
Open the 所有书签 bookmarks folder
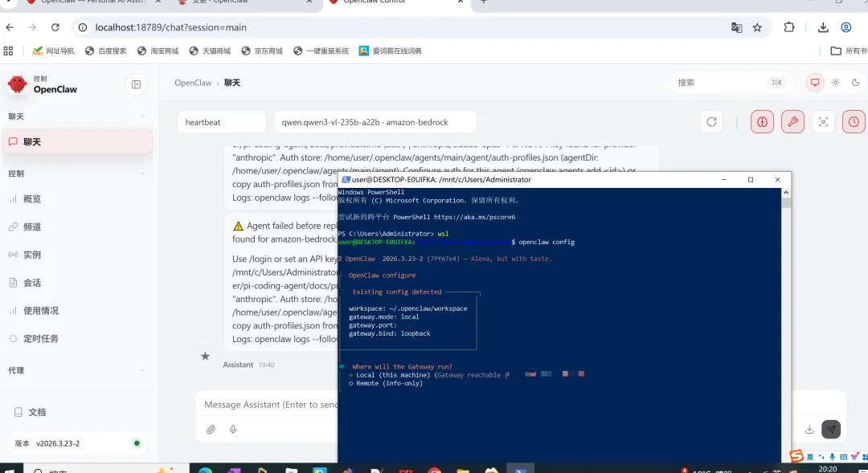(x=850, y=51)
